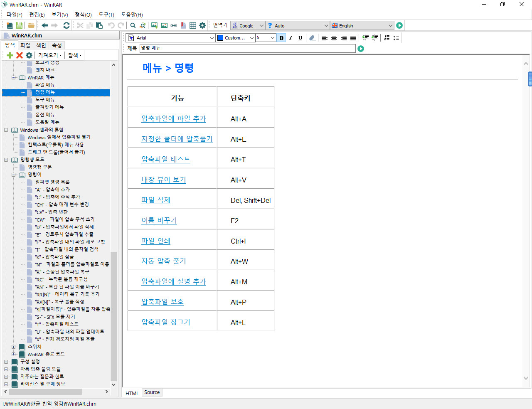Click the magnifier search icon
Viewport: 532px width, 409px height.
click(133, 25)
